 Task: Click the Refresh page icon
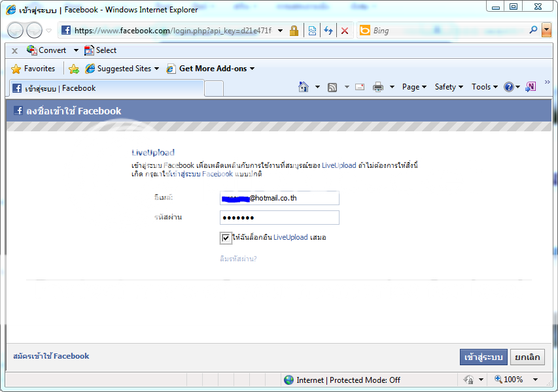coord(328,31)
